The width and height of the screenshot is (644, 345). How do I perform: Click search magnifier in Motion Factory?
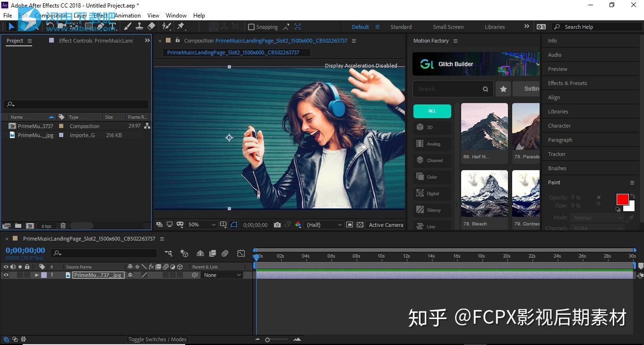point(485,89)
